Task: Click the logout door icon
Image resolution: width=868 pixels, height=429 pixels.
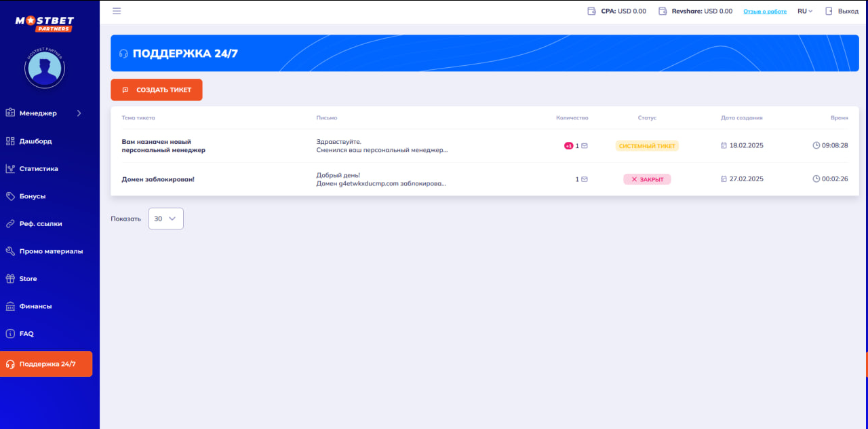Action: [829, 11]
